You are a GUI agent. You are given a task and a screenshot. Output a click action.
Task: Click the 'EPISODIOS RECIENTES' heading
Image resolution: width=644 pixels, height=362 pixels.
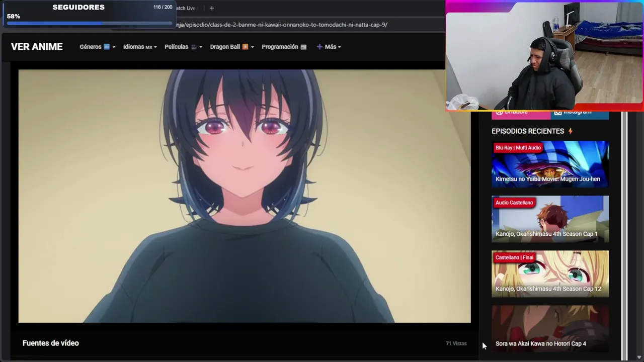528,131
